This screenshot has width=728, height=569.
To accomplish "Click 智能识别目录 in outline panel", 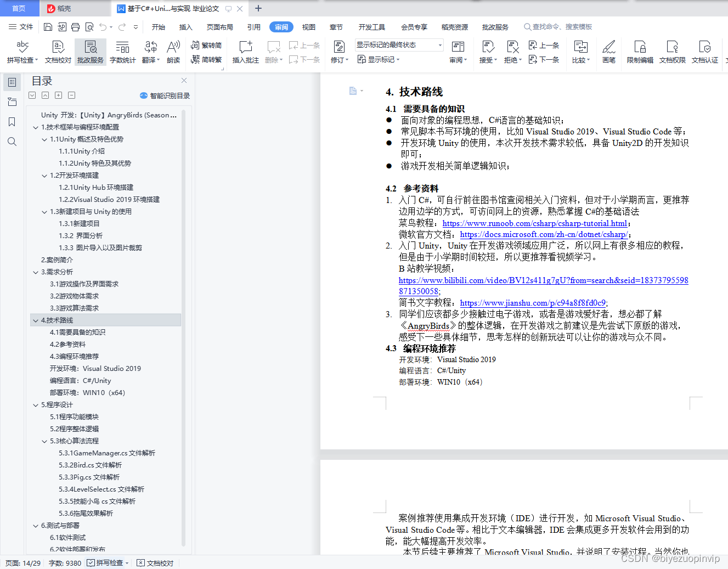I will 165,95.
